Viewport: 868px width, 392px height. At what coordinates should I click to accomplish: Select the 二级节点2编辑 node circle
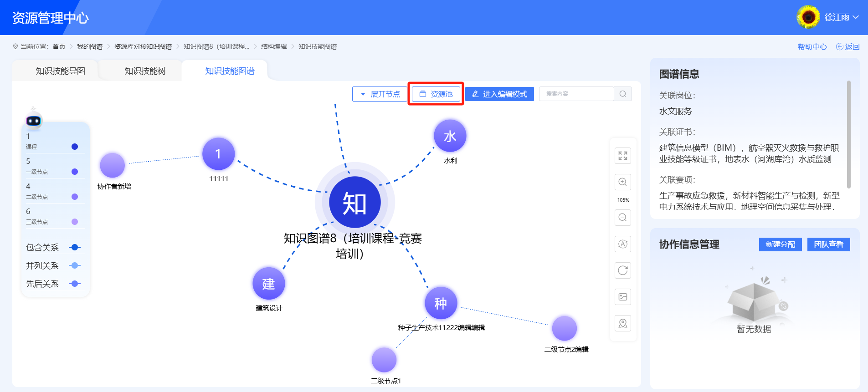tap(565, 328)
